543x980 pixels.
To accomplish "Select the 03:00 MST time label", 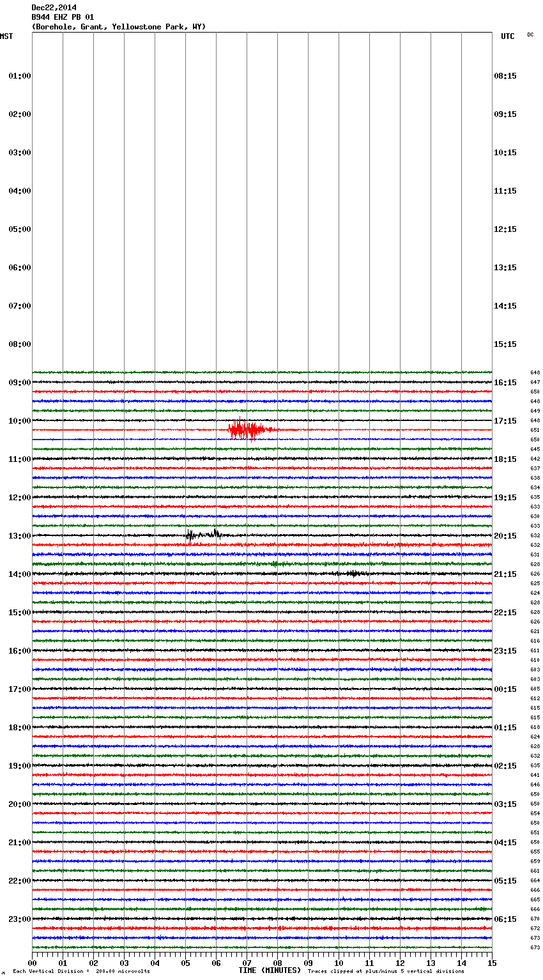I will (20, 153).
